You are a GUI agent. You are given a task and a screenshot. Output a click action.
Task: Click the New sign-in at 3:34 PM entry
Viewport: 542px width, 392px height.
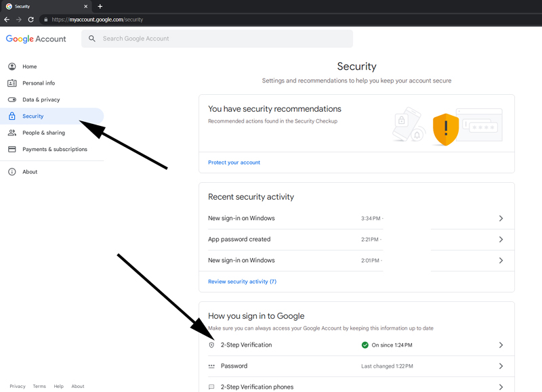(241, 218)
